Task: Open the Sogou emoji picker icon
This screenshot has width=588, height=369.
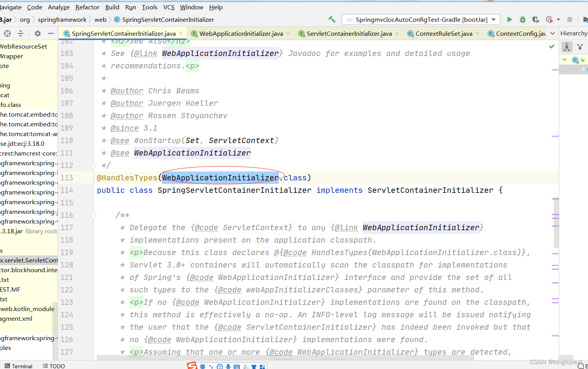Action: point(220,366)
